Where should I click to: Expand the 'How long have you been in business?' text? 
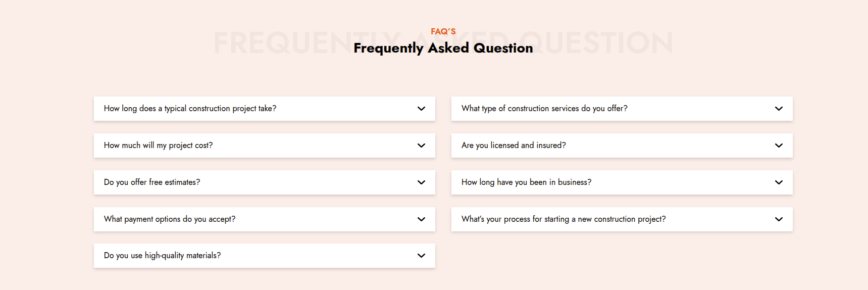[x=526, y=182]
